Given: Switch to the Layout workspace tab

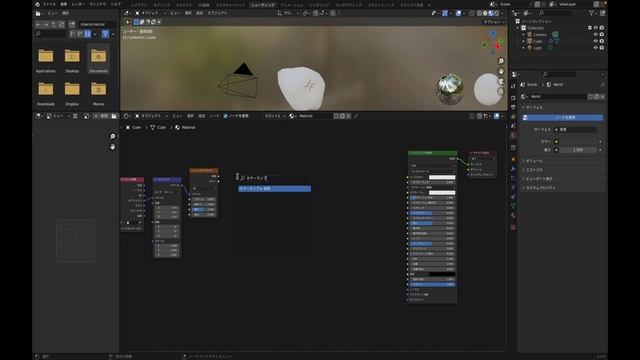Looking at the screenshot, I should coord(139,4).
